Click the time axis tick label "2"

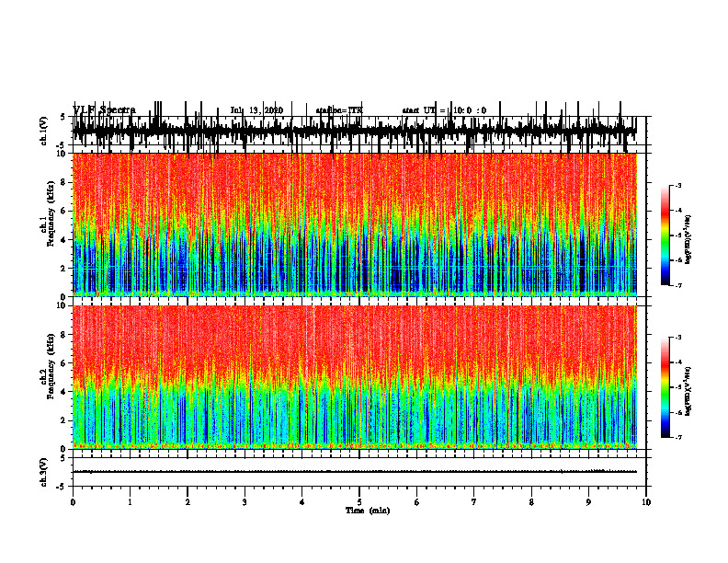pyautogui.click(x=188, y=502)
